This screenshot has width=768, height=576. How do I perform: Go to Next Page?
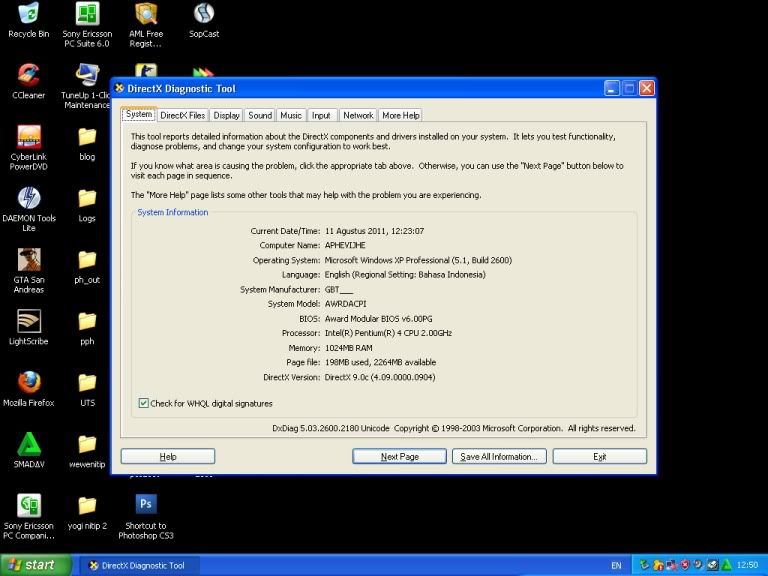tap(400, 456)
